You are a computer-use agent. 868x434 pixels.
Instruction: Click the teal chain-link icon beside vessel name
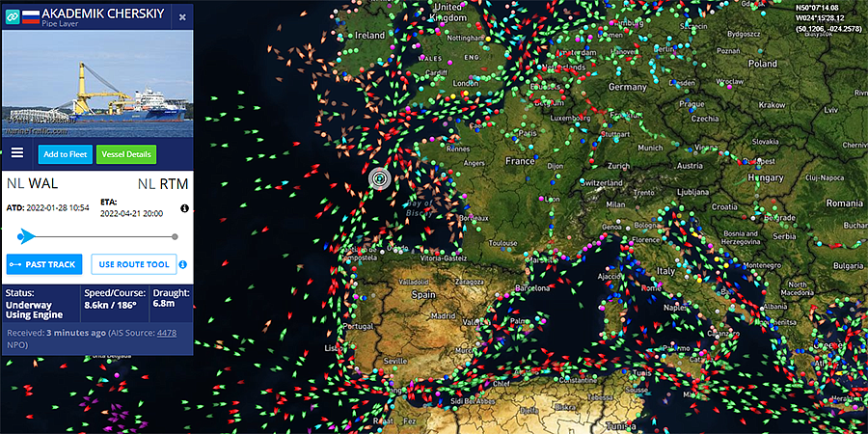pyautogui.click(x=13, y=16)
